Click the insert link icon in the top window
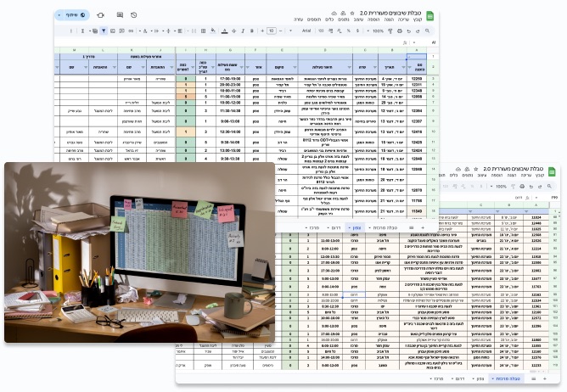 (131, 31)
